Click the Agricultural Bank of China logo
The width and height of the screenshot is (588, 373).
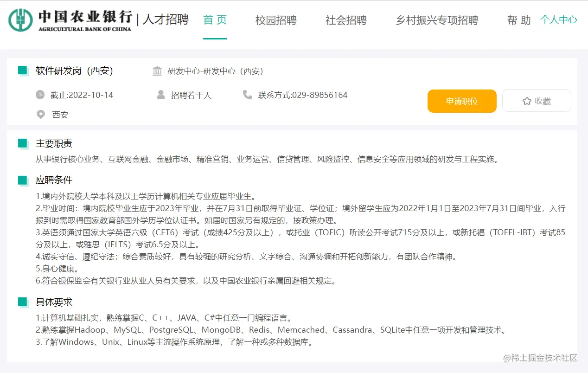70,20
